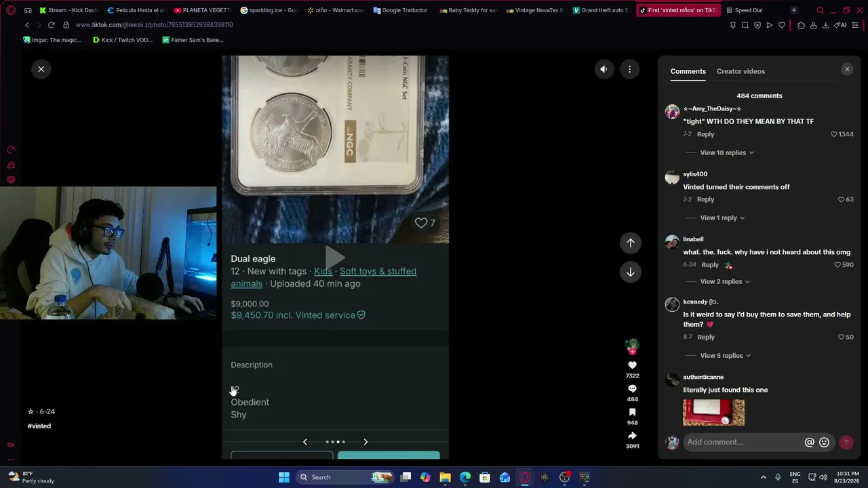Open the emoji picker in comment box
Viewport: 868px width, 488px height.
point(824,442)
